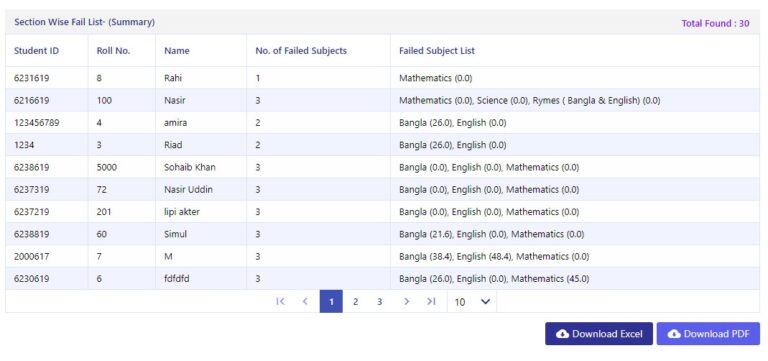Go to the previous page arrow
Viewport: 768px width, 361px height.
click(x=305, y=302)
